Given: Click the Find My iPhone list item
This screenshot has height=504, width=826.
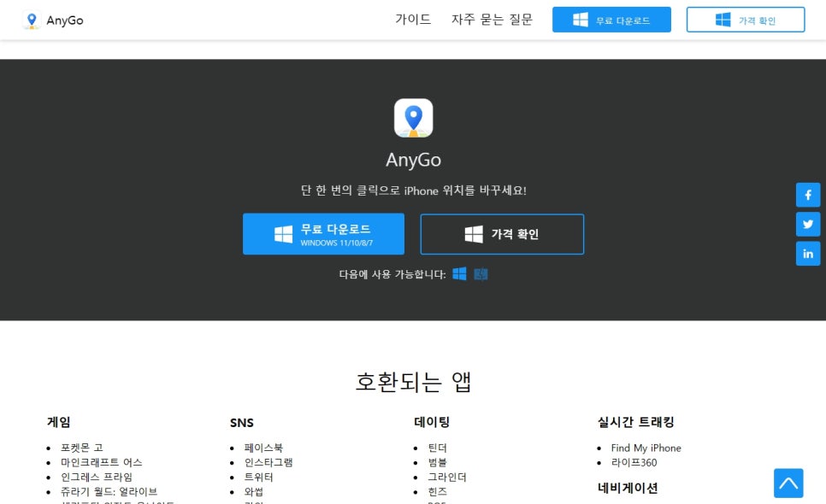Looking at the screenshot, I should pos(646,448).
